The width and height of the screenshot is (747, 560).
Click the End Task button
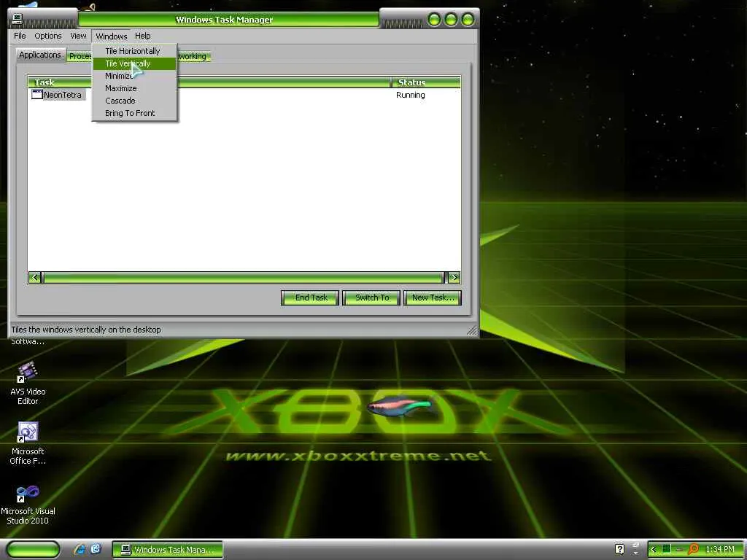click(310, 297)
